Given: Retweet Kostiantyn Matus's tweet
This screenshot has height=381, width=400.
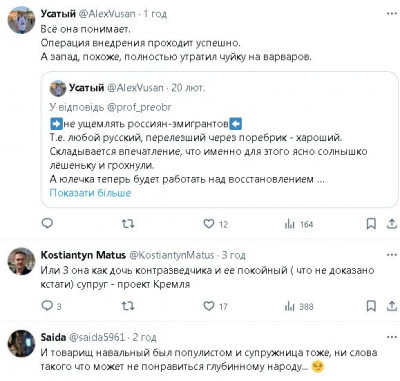Looking at the screenshot, I should tap(128, 306).
